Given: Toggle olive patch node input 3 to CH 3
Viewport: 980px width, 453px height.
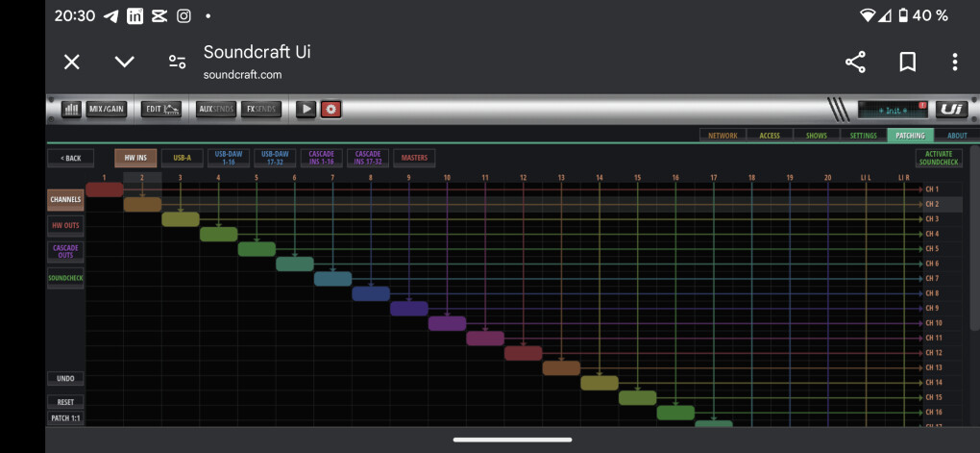Looking at the screenshot, I should pos(181,219).
